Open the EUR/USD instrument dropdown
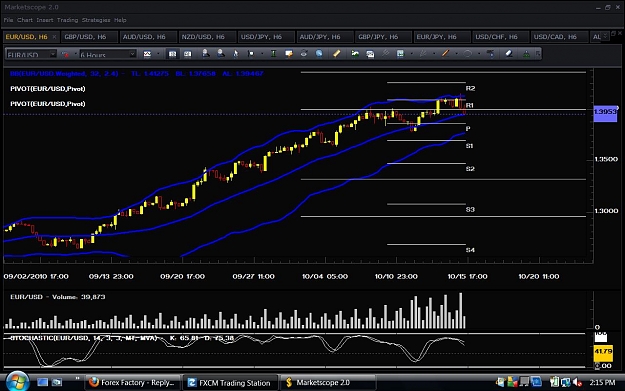 [53, 54]
